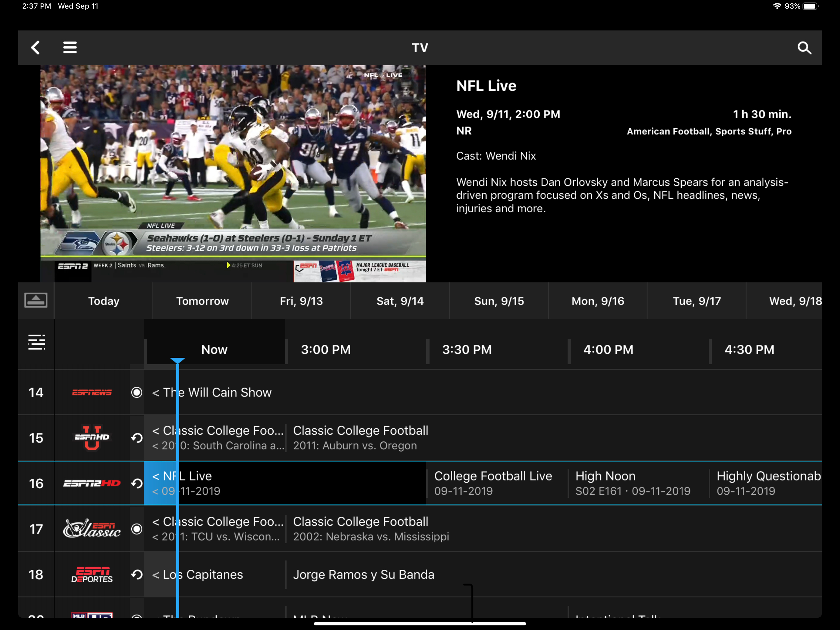Select the Sun, 9/15 tab
Viewport: 840px width, 630px height.
(499, 301)
